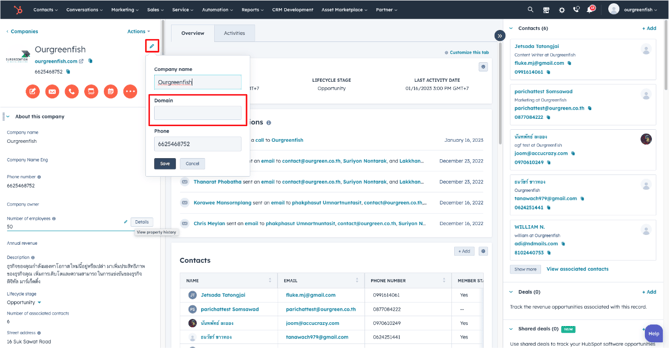Click the orange call action button
The width and height of the screenshot is (670, 362).
coord(71,91)
